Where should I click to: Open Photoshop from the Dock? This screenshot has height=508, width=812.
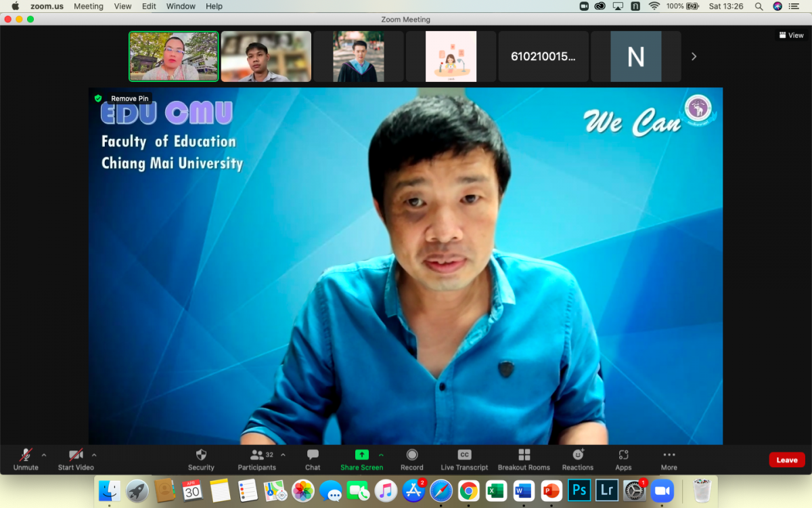[580, 490]
